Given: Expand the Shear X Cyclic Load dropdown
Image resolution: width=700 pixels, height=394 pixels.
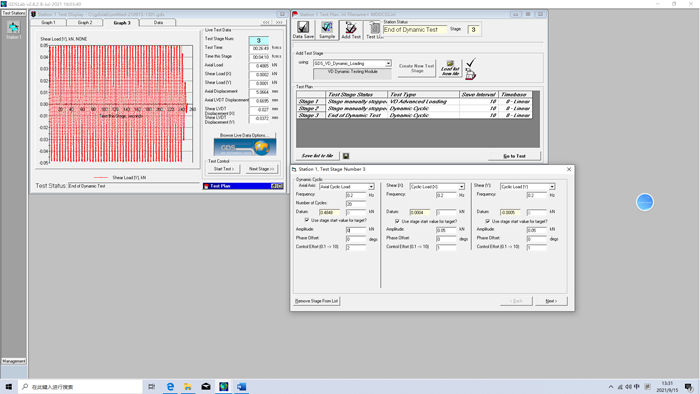Looking at the screenshot, I should click(x=461, y=187).
